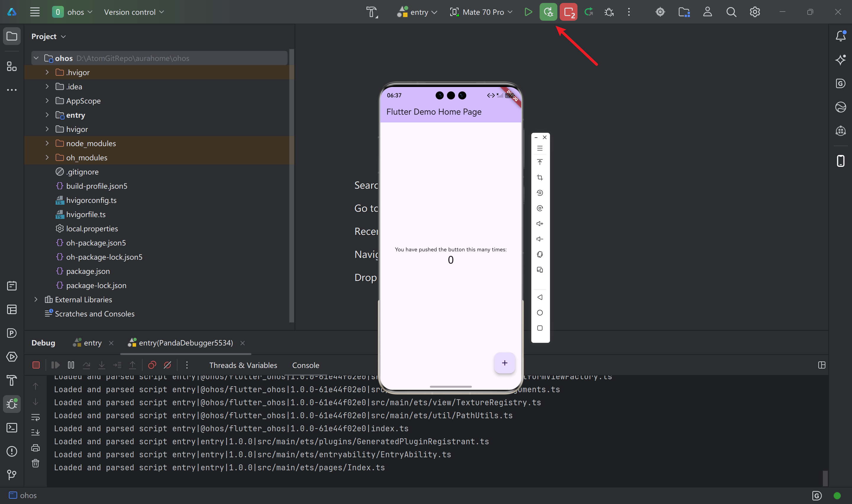The height and width of the screenshot is (504, 852).
Task: Click the console vertical scrollbar thumb
Action: 825,478
